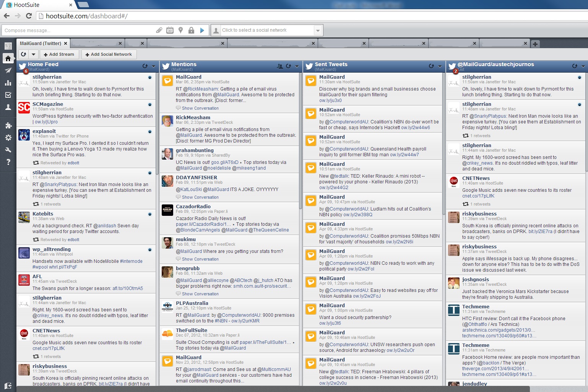Click the explanoit avatar thumbnail
Image resolution: width=588 pixels, height=392 pixels.
click(24, 134)
